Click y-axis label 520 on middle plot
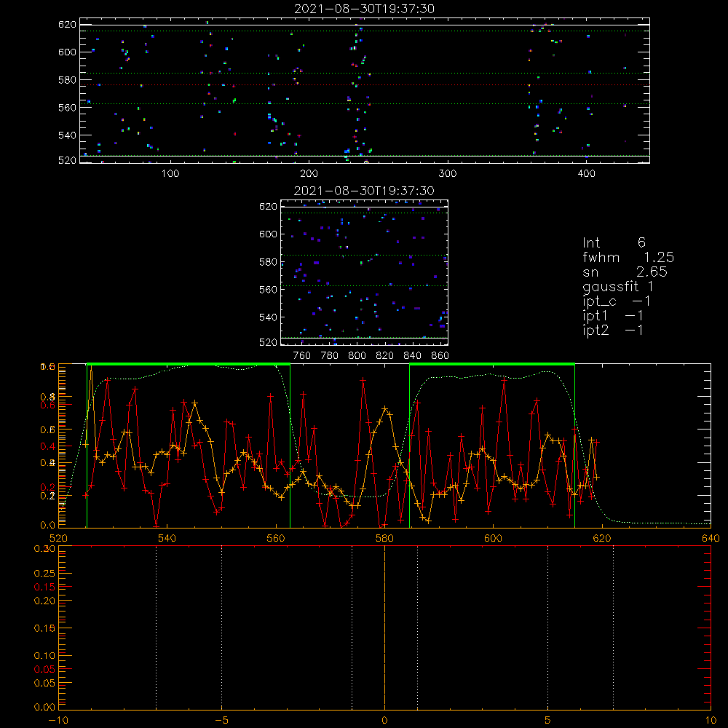This screenshot has height=728, width=728. click(x=269, y=342)
